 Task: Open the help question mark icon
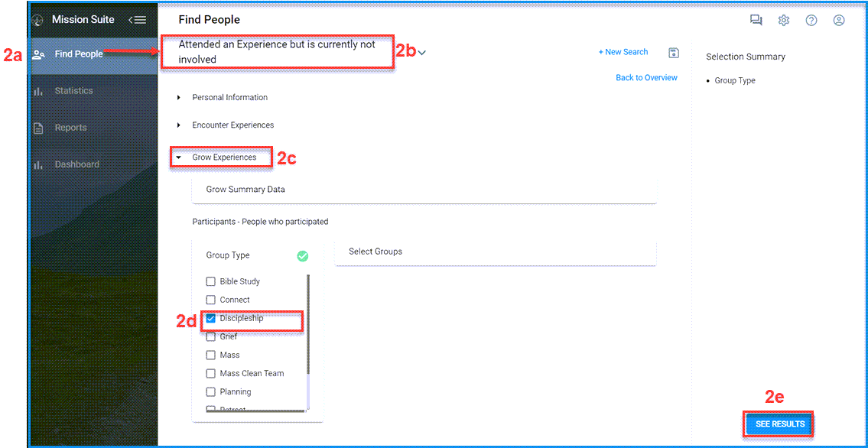(x=811, y=21)
